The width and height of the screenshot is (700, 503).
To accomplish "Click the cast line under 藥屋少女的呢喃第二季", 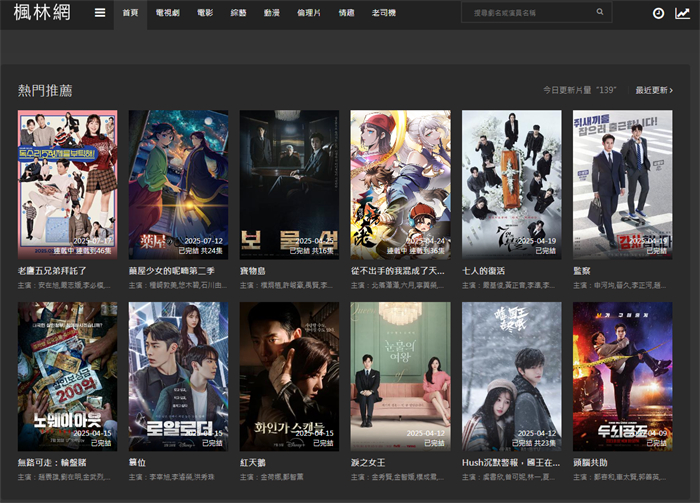I will 178,285.
